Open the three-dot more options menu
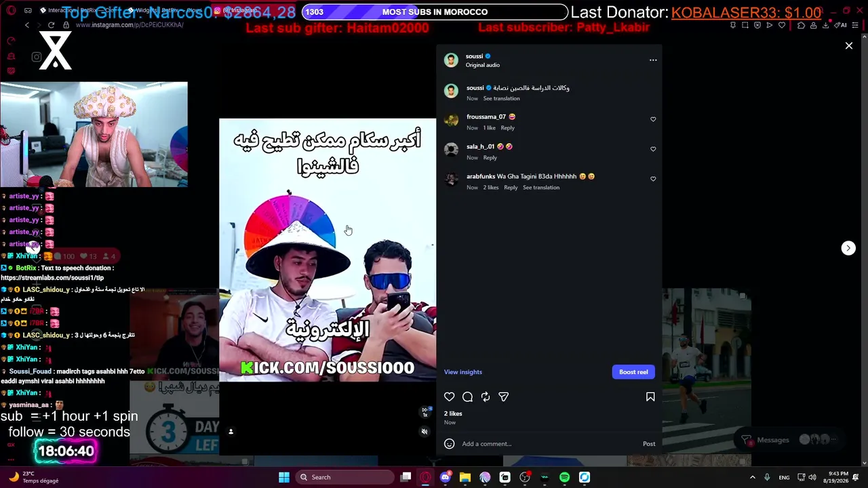868x488 pixels. (x=653, y=60)
